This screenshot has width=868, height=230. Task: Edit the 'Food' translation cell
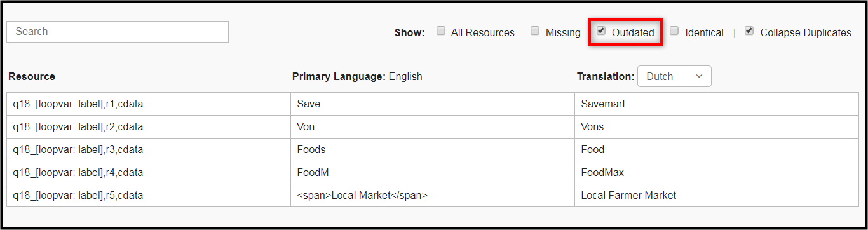pyautogui.click(x=717, y=149)
